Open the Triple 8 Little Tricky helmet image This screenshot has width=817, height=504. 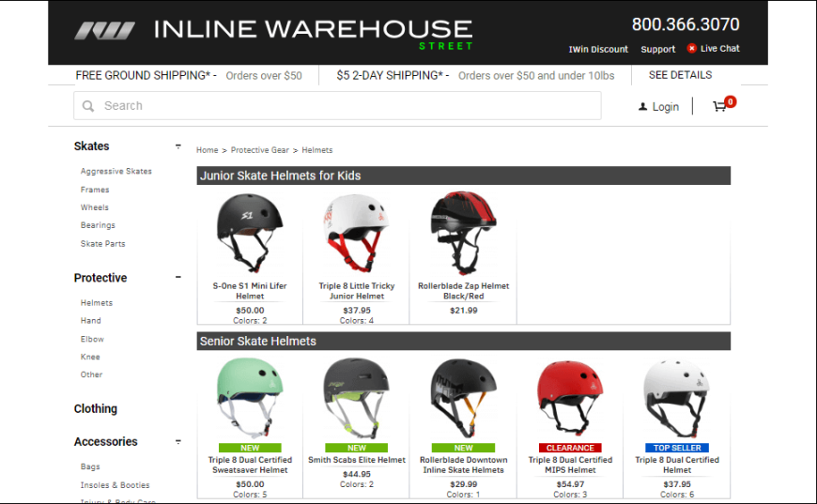point(357,233)
